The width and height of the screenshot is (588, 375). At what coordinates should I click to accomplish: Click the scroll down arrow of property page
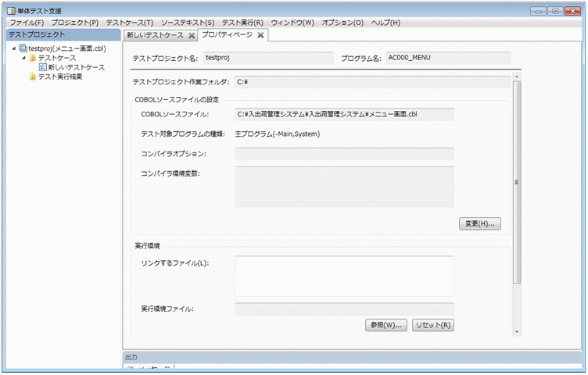(517, 331)
